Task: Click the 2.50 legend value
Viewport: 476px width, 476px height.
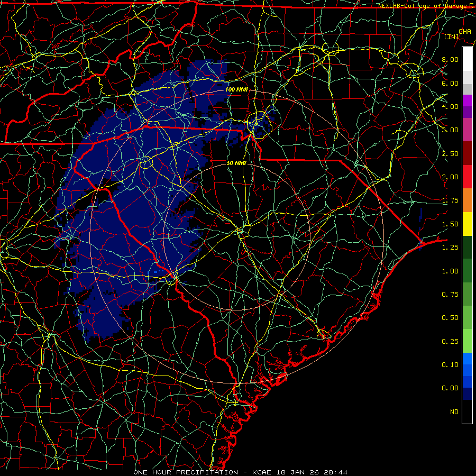Action: [x=450, y=153]
